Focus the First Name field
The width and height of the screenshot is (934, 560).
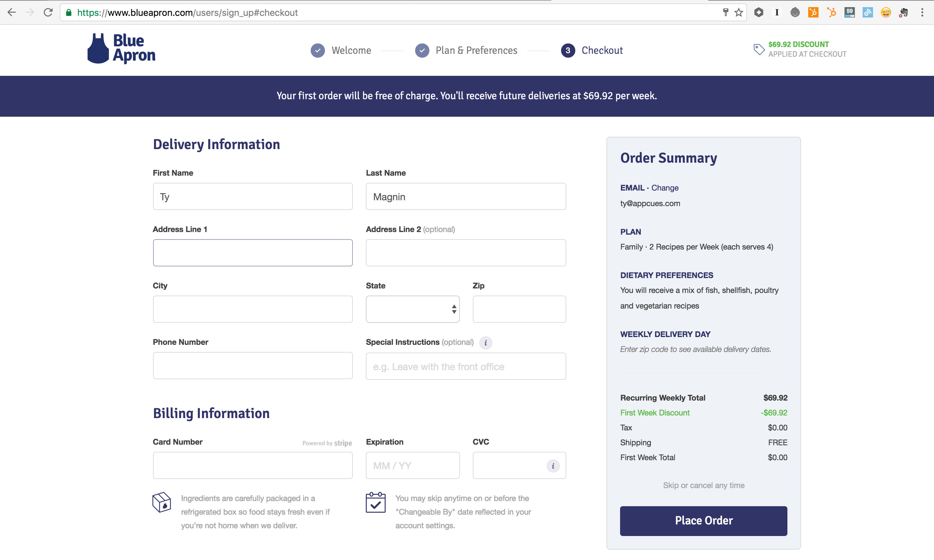click(253, 197)
